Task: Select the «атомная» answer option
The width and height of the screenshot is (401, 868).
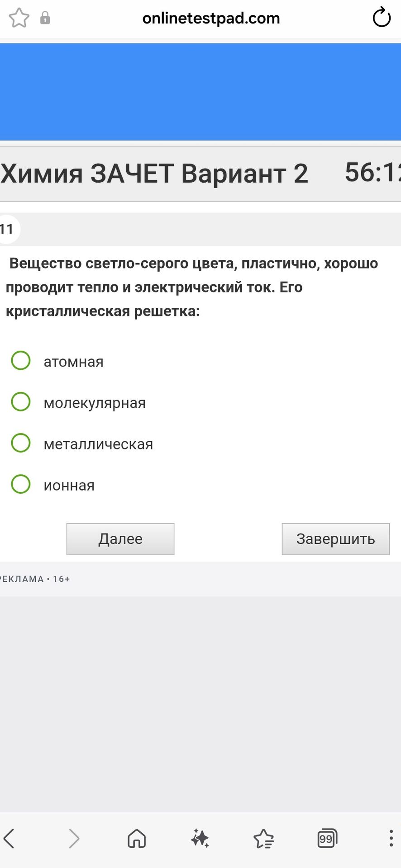Action: coord(21,360)
